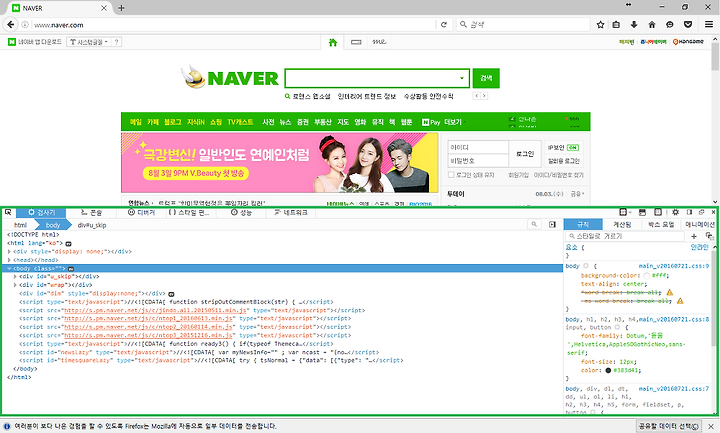
Task: Switch to the Performance devtools tab
Action: coord(242,213)
